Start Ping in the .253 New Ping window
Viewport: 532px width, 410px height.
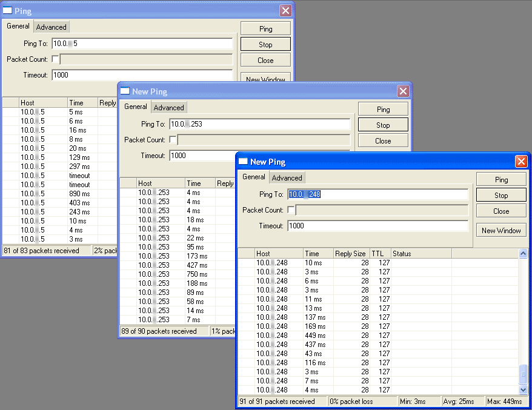pyautogui.click(x=383, y=110)
